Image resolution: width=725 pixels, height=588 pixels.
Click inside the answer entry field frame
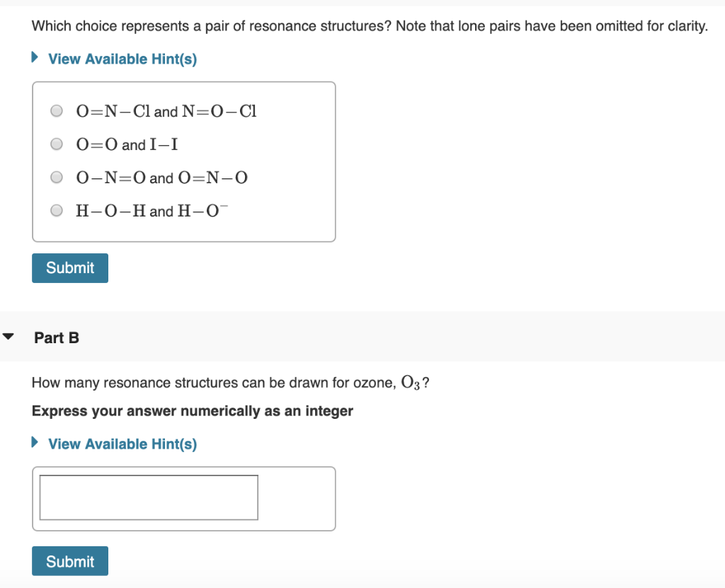click(149, 497)
